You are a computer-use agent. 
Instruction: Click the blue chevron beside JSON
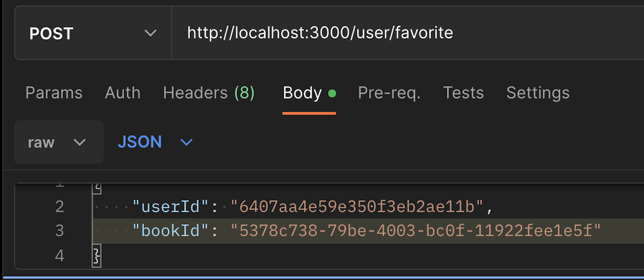pos(187,142)
